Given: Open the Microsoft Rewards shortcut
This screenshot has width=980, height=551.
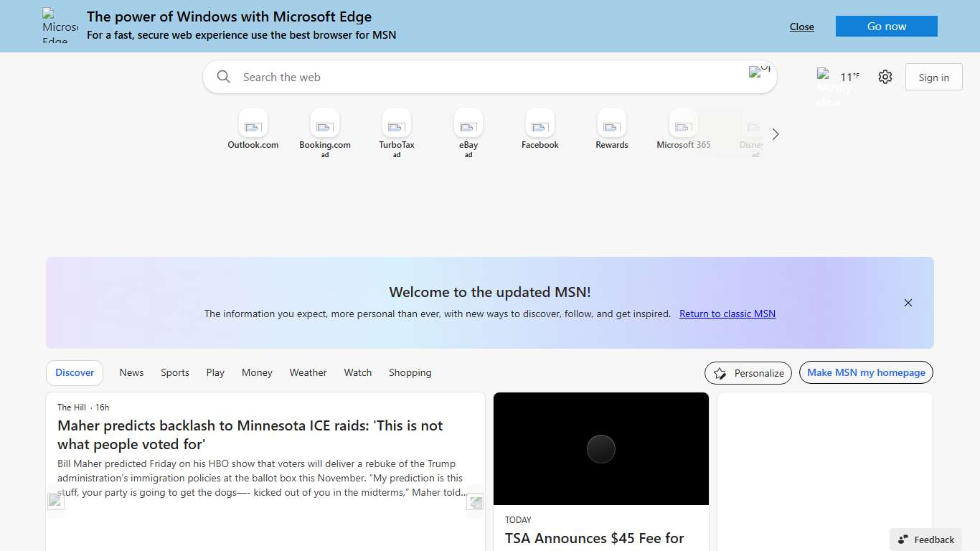Looking at the screenshot, I should [x=611, y=129].
